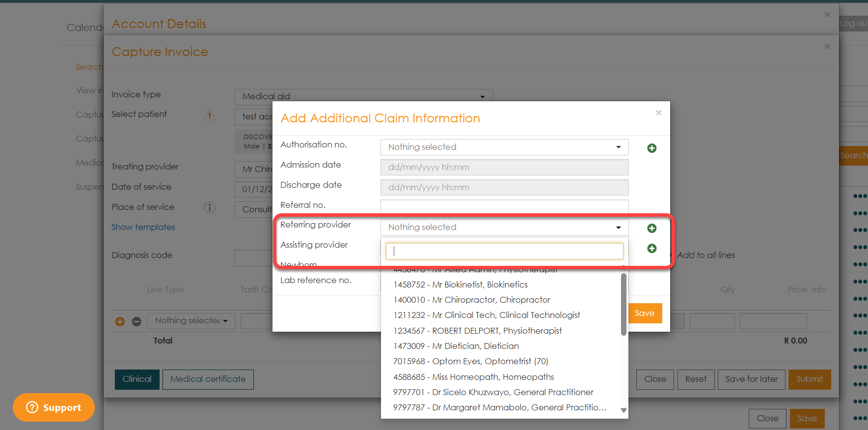Focus the provider search text field
The width and height of the screenshot is (868, 430).
coord(504,251)
